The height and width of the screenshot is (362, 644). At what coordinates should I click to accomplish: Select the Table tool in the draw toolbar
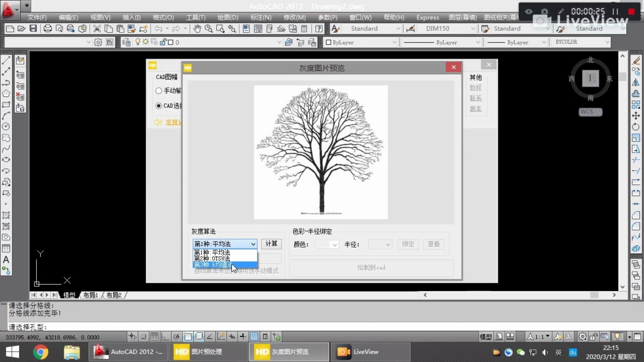pos(6,248)
